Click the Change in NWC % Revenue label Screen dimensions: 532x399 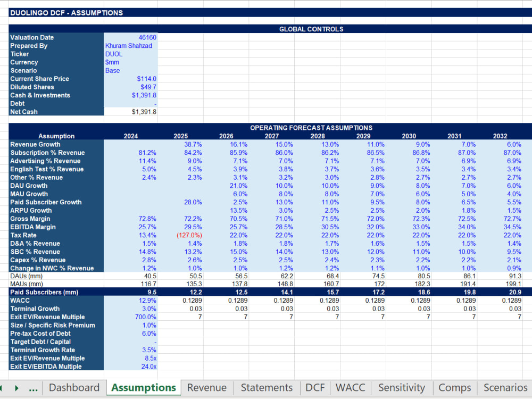pos(52,268)
